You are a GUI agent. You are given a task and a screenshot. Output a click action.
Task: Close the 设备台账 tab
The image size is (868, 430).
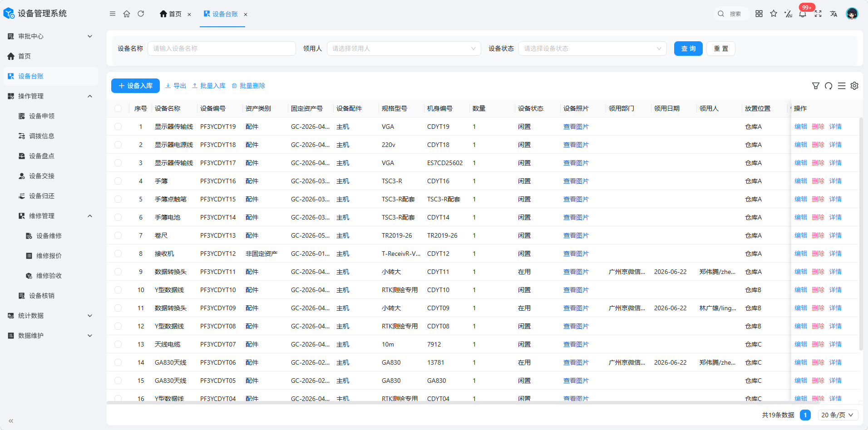(x=246, y=15)
